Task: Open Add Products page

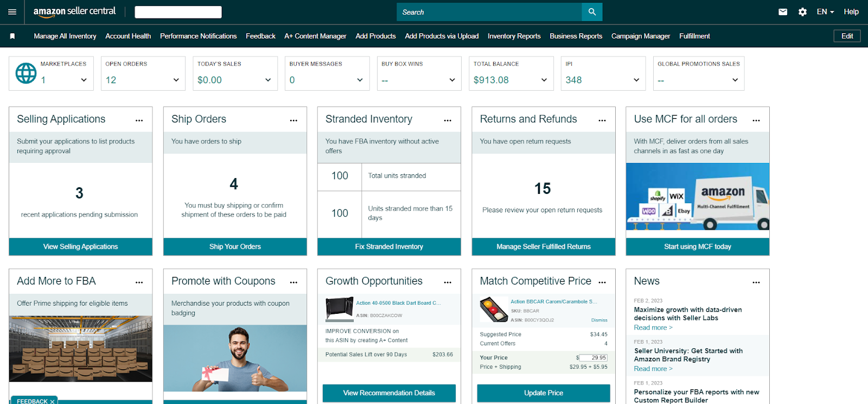Action: point(375,36)
